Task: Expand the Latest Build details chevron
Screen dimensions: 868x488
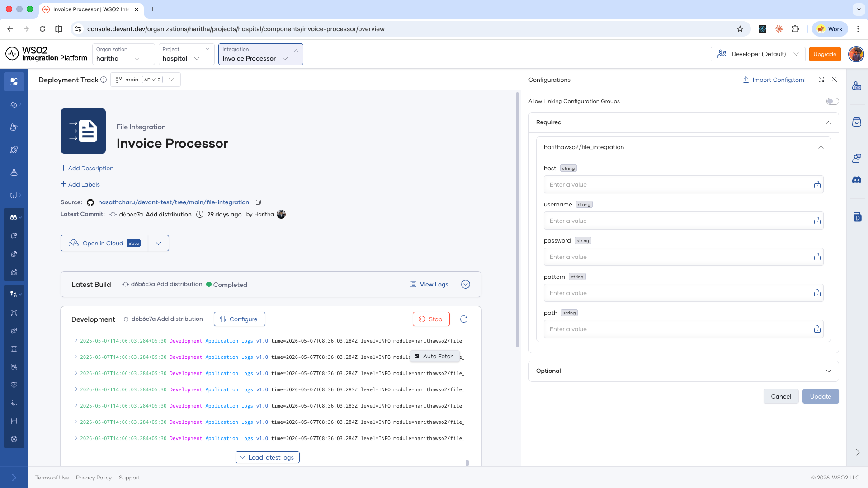Action: pyautogui.click(x=466, y=284)
